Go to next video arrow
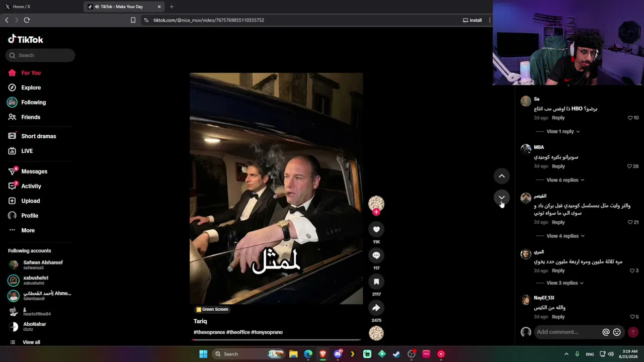Image resolution: width=644 pixels, height=362 pixels. [x=502, y=198]
